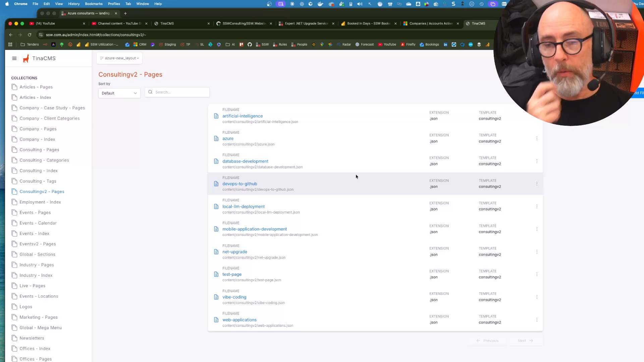Open the Google Maps bookmark
Image resolution: width=644 pixels, height=362 pixels.
coord(322,44)
